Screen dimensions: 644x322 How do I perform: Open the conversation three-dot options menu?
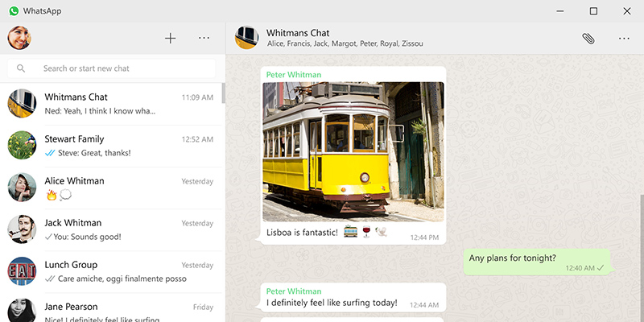(x=624, y=38)
